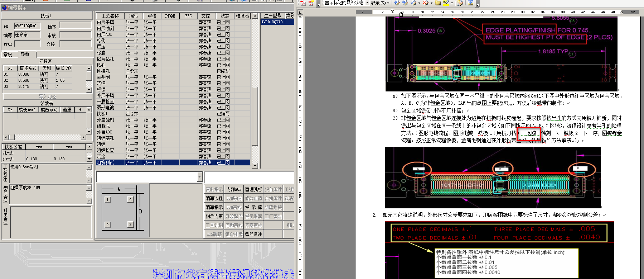Click the 订单备注 text area
The image size is (644, 279).
pyautogui.click(x=51, y=222)
